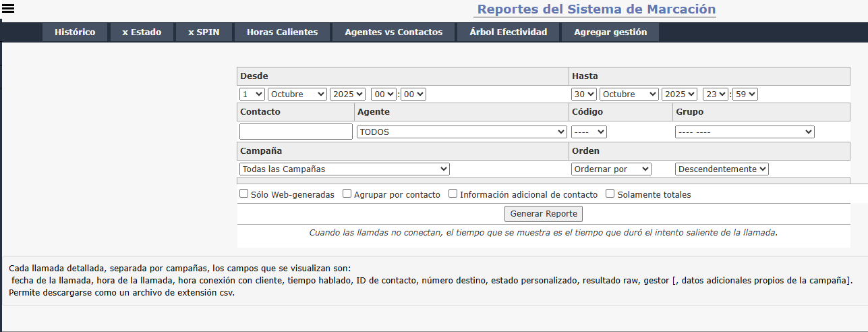Click the Generar Reporte button

(x=544, y=214)
